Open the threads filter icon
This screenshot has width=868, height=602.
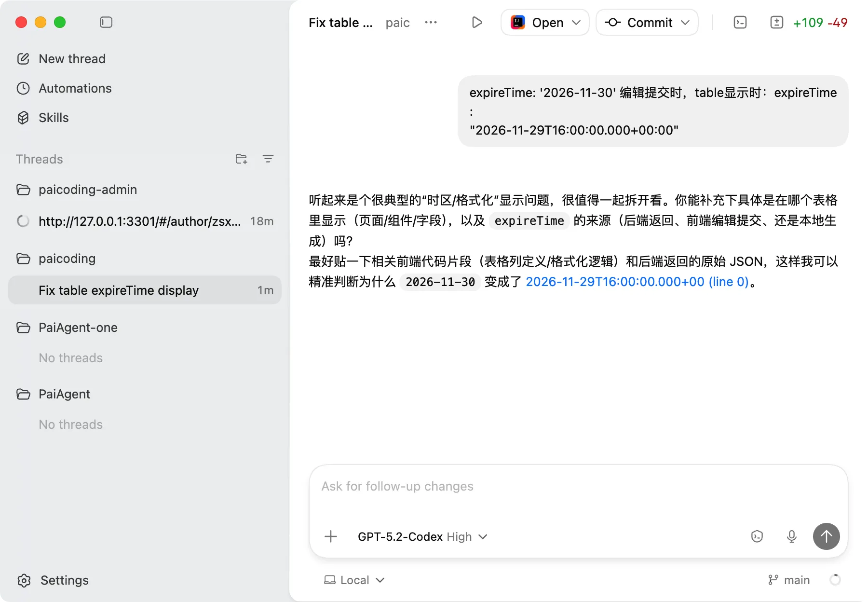[x=268, y=159]
